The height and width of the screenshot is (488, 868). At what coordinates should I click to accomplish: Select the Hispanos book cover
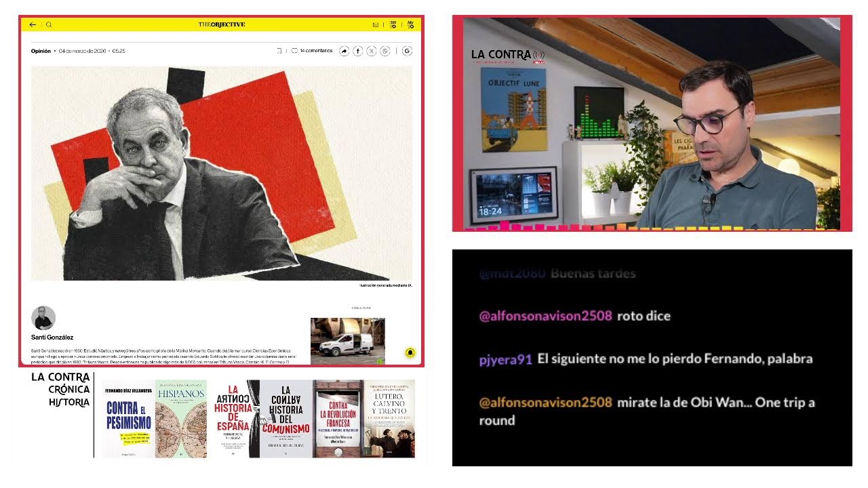click(180, 419)
